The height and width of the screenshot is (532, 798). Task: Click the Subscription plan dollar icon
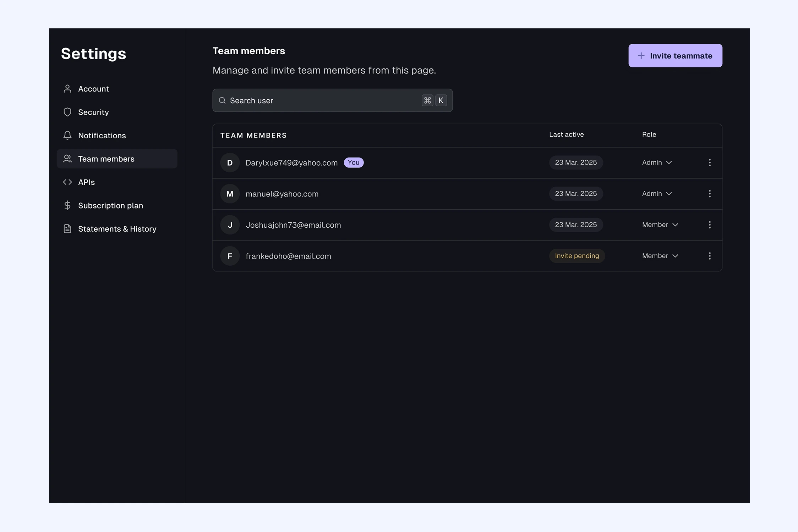(67, 205)
